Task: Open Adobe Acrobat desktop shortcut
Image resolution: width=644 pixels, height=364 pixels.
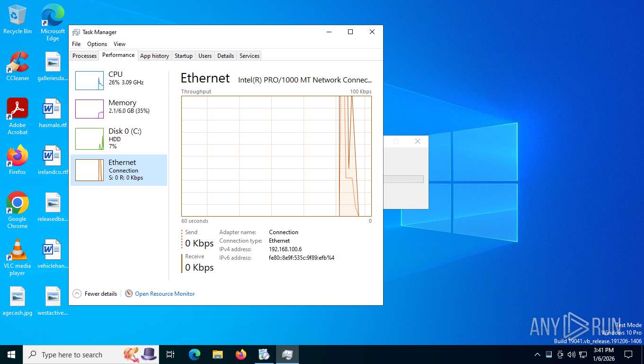Action: tap(18, 116)
